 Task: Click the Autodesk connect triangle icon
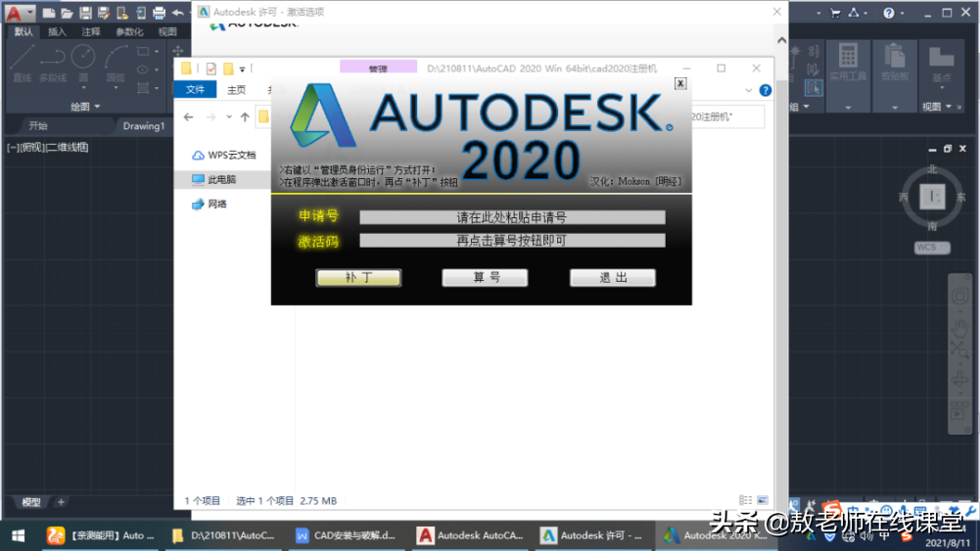(854, 13)
